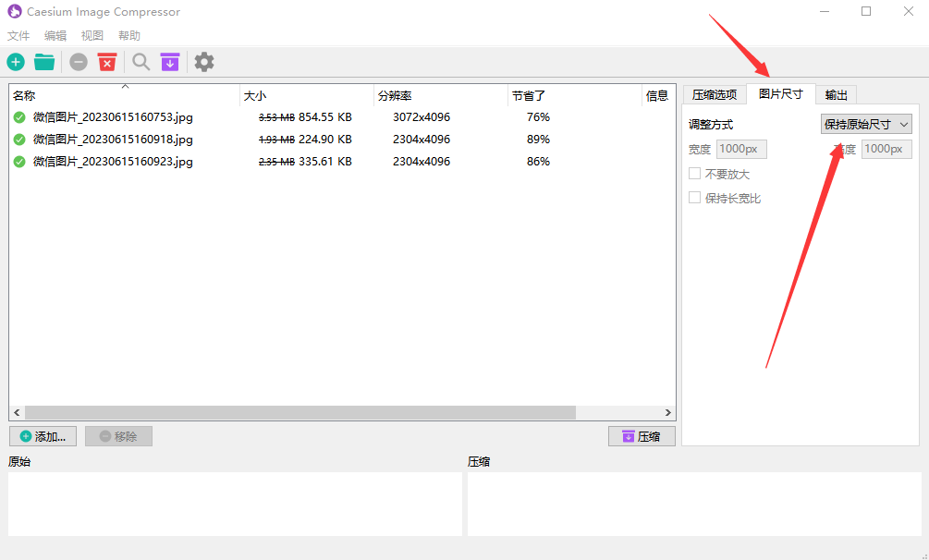
Task: Click the 89% saved value
Action: point(538,140)
